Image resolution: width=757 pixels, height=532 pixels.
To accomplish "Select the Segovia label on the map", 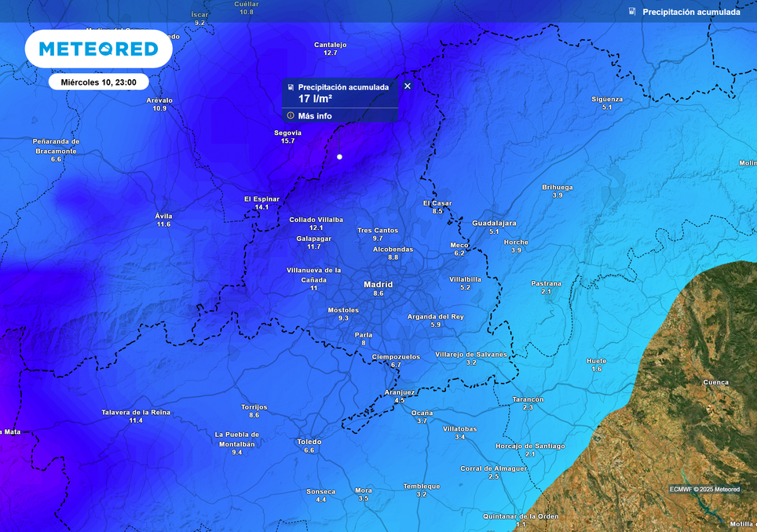I will pyautogui.click(x=287, y=133).
